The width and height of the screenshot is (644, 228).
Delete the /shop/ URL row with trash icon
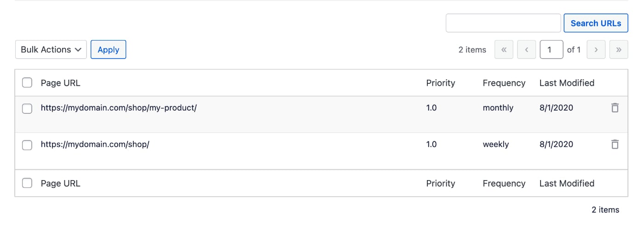coord(615,144)
